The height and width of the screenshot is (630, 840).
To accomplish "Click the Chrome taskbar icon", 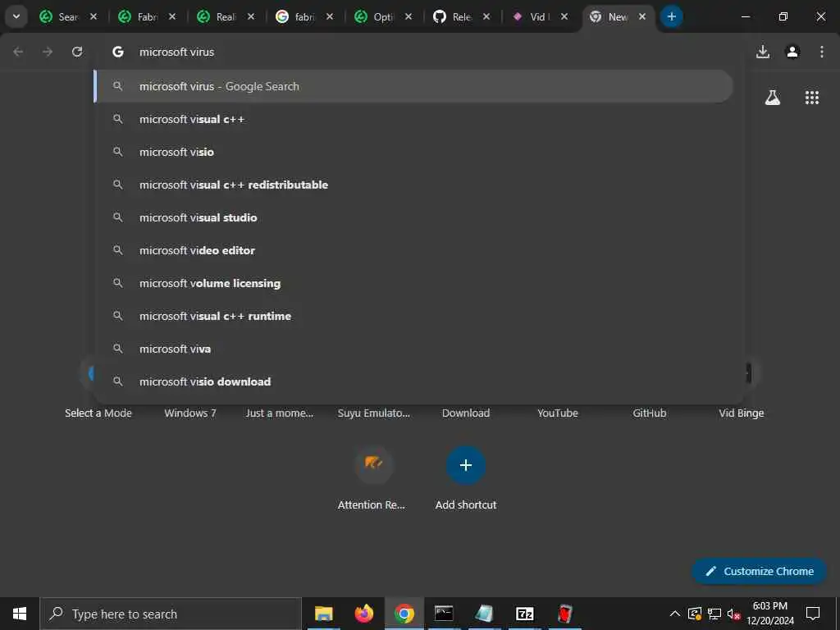I will (x=404, y=614).
